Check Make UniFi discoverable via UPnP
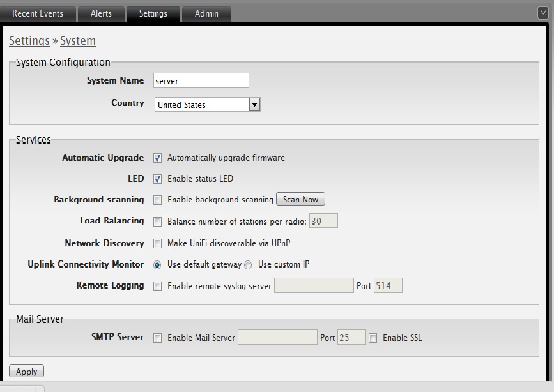 (158, 244)
